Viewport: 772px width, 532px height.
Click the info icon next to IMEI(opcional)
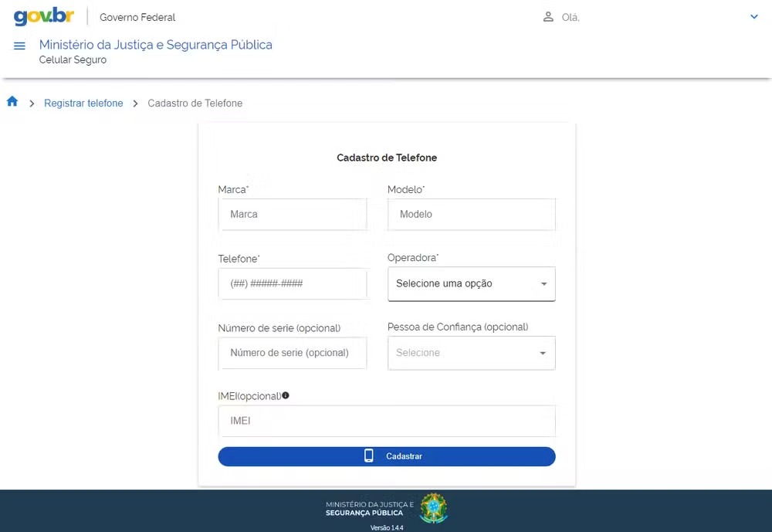tap(285, 395)
